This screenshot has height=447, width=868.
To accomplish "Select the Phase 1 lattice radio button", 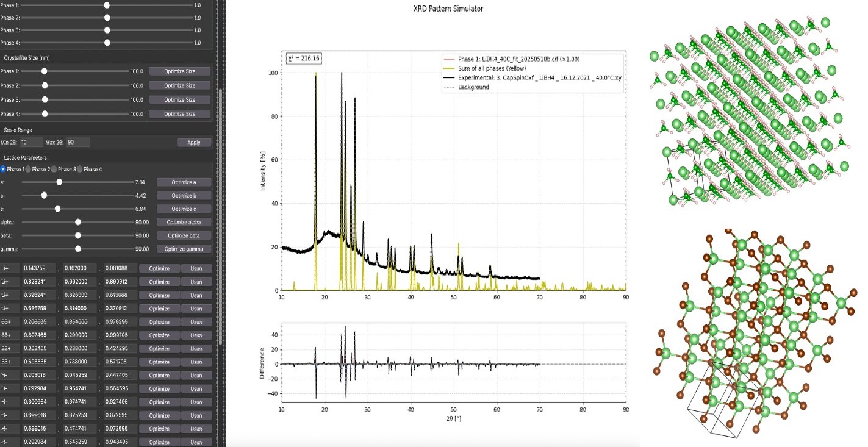I will coord(3,169).
